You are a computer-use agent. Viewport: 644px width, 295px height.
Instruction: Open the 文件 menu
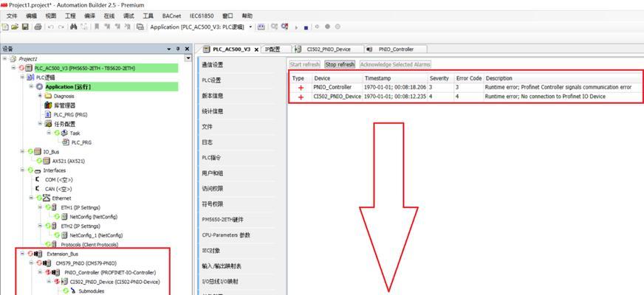(12, 16)
